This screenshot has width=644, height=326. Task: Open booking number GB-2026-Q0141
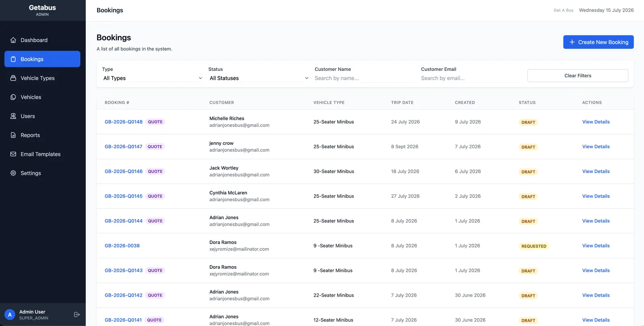click(123, 320)
